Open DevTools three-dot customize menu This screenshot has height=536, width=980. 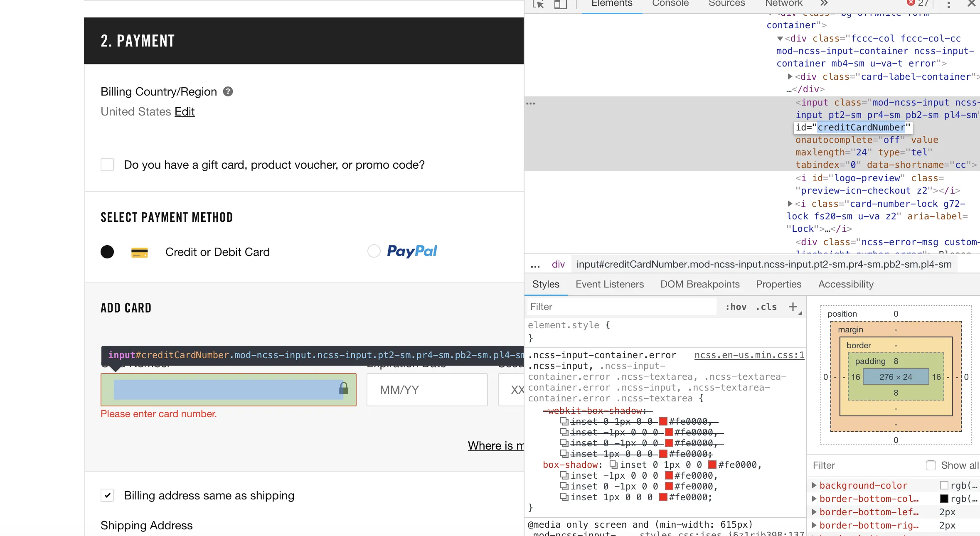[948, 5]
